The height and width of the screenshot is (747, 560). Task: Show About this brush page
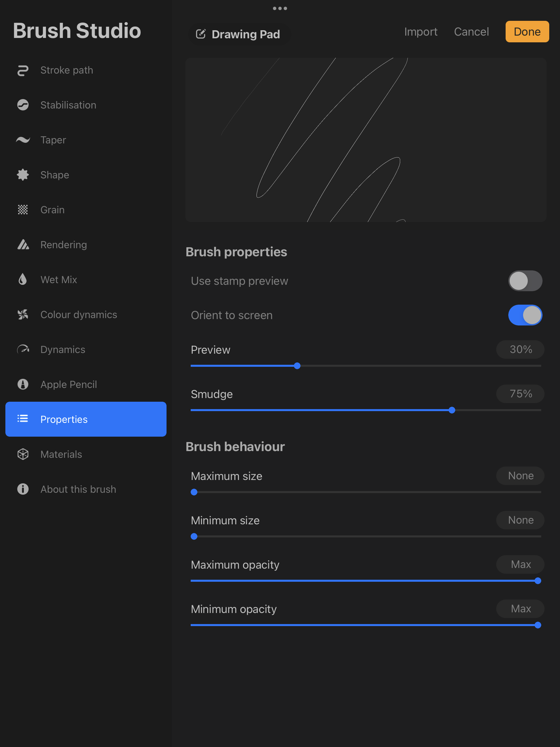tap(86, 489)
